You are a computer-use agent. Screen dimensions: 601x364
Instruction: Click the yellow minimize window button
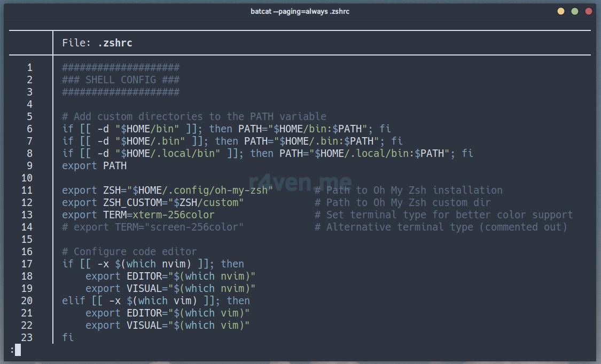pyautogui.click(x=560, y=11)
